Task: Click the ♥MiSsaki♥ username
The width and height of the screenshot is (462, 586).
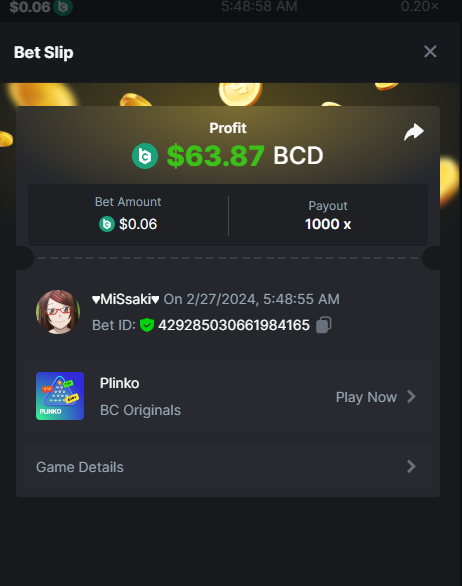Action: 126,299
